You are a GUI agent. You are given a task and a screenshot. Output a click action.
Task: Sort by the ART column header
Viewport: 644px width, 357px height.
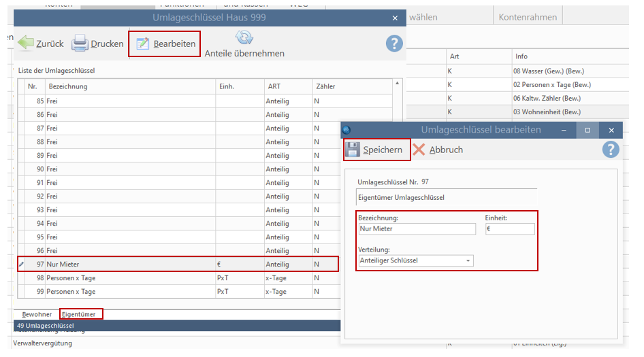pos(287,86)
